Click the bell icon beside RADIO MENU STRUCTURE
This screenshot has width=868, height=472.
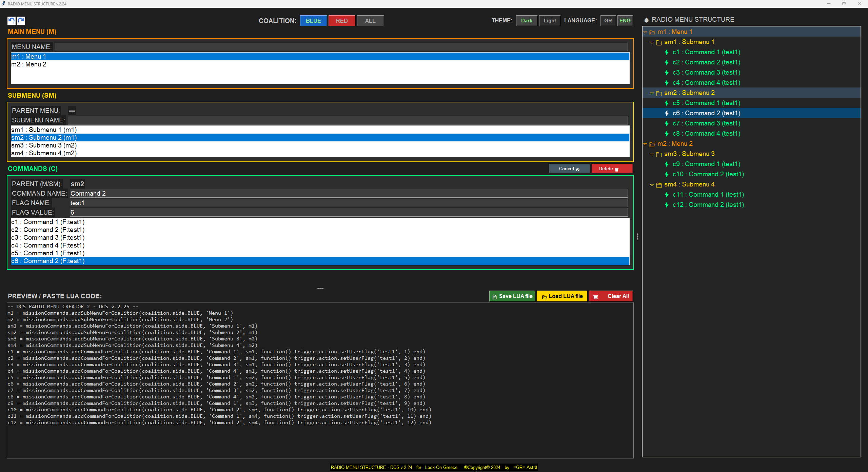pyautogui.click(x=646, y=20)
